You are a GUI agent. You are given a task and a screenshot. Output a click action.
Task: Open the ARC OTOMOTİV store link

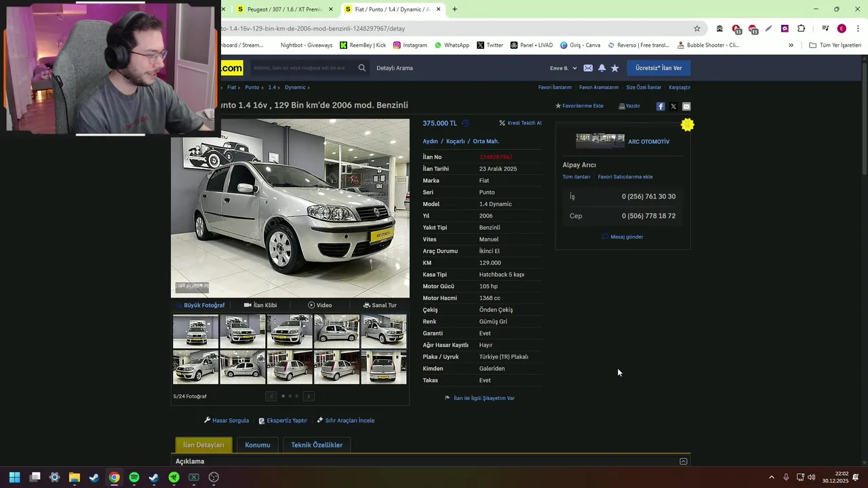pos(649,142)
